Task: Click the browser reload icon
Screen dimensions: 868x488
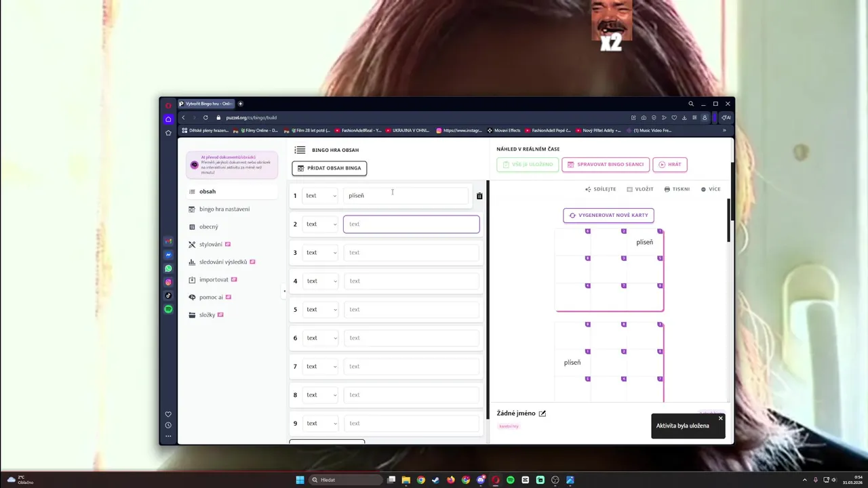Action: point(205,117)
